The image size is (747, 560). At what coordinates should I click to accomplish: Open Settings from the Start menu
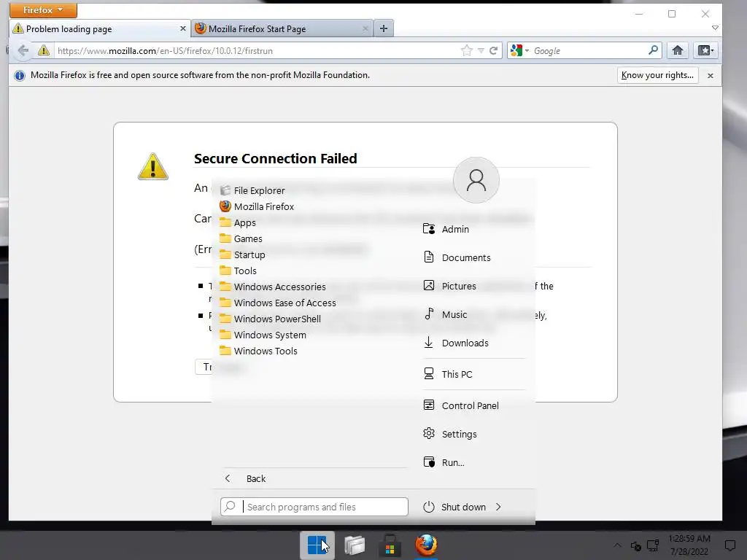[449, 434]
